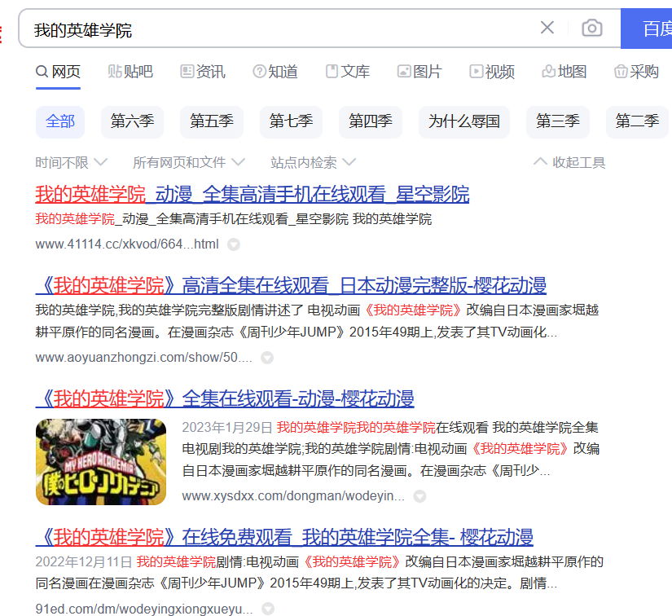Expand the dropdown arrow beside www.41114.cc URL
The image size is (672, 616).
tap(234, 244)
